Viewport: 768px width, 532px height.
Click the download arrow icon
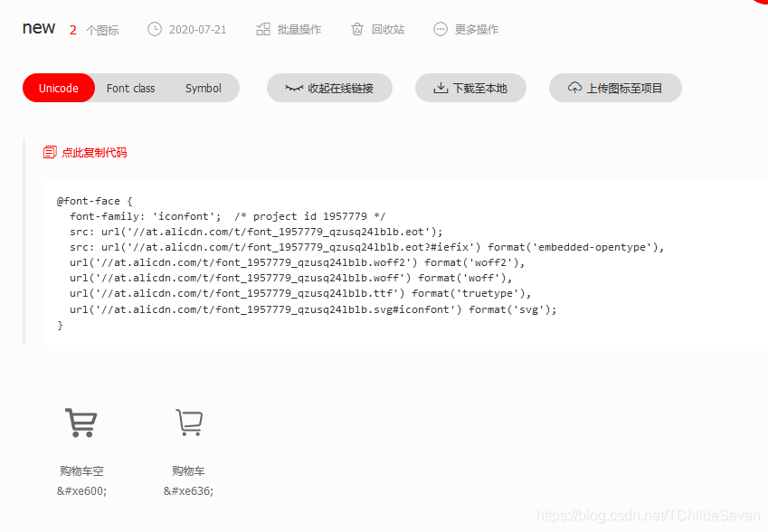(441, 88)
